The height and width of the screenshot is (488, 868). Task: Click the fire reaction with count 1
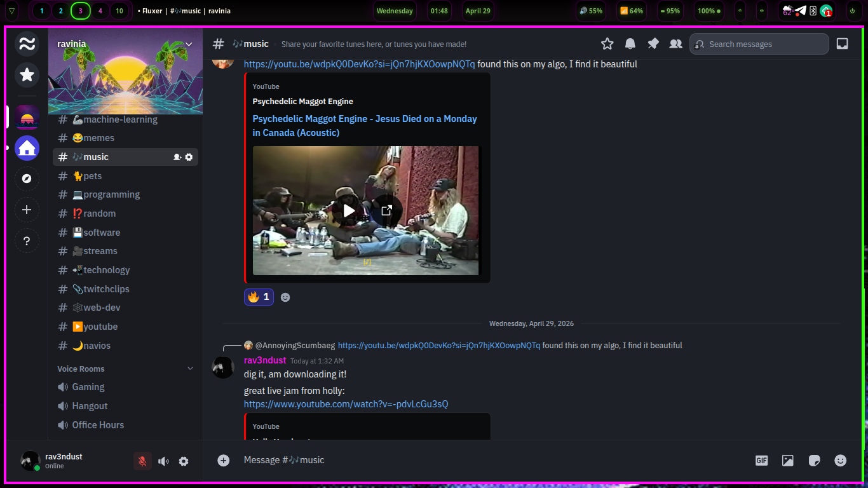[x=259, y=297]
